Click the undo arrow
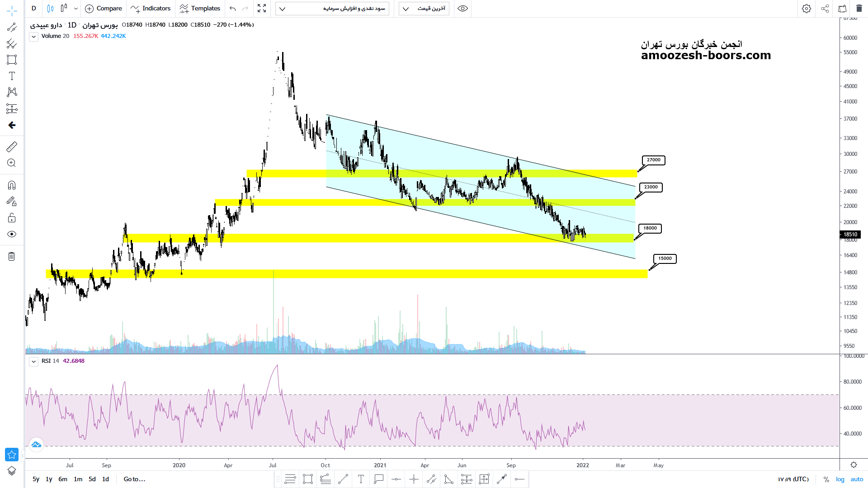 (x=232, y=9)
